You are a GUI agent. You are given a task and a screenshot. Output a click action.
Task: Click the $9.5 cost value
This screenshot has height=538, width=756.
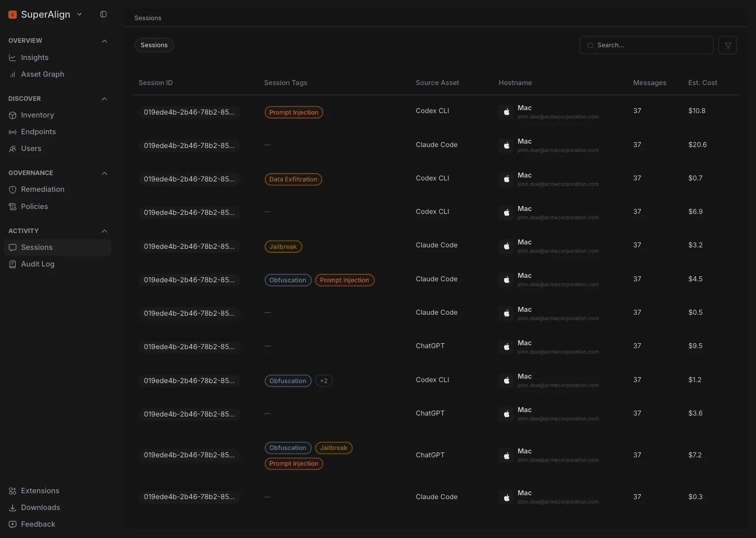point(695,346)
